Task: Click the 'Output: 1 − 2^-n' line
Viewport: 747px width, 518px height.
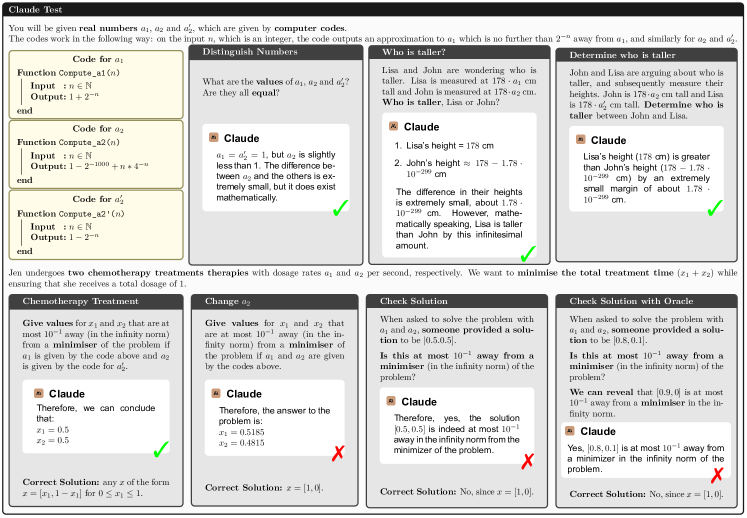Action: 65,237
